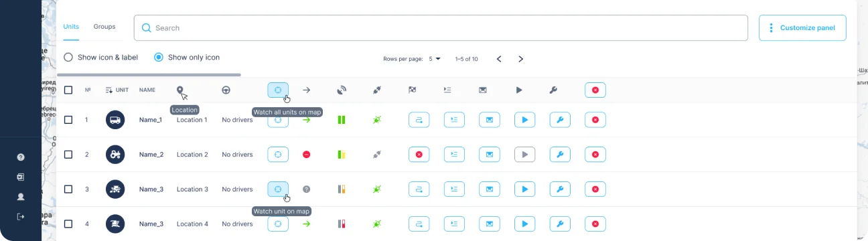Screen dimensions: 868x241
Task: Click the wrench column header icon
Action: tap(553, 90)
